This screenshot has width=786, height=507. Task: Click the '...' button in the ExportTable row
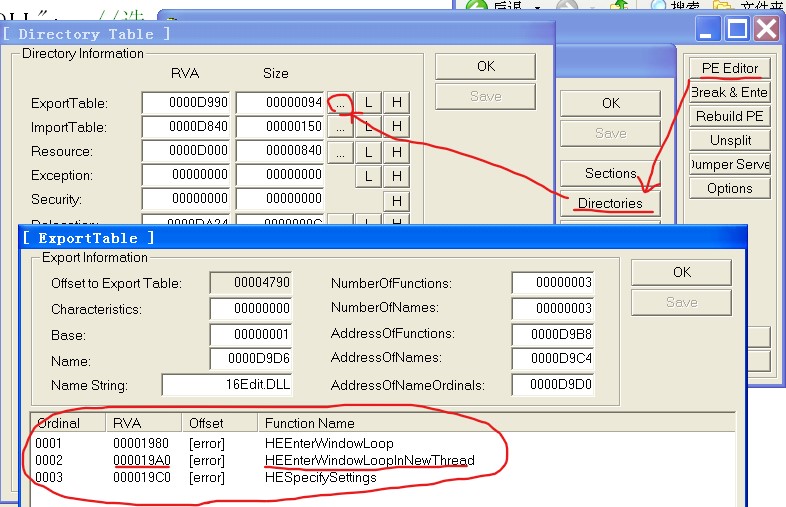(341, 103)
